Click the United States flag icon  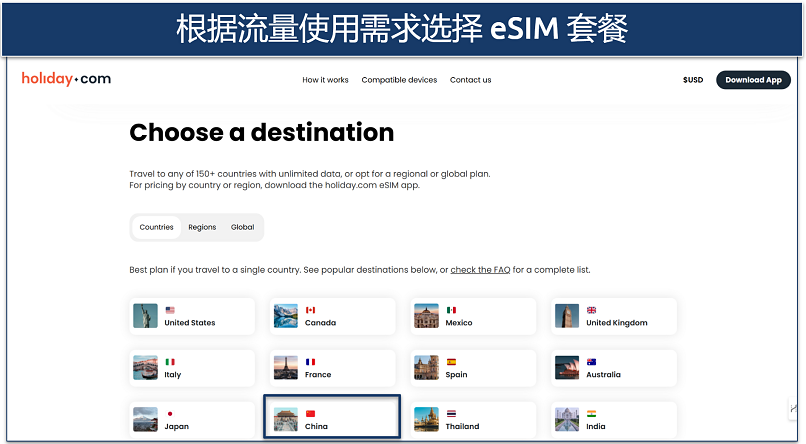170,310
